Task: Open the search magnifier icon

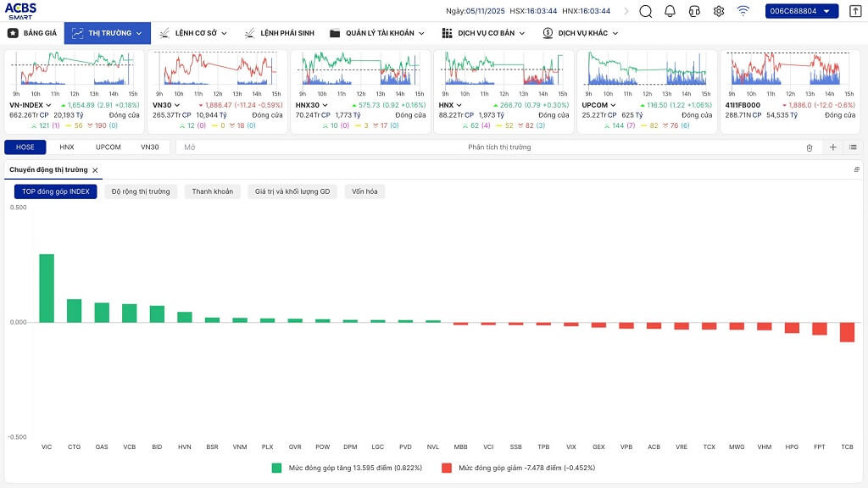Action: 646,11
